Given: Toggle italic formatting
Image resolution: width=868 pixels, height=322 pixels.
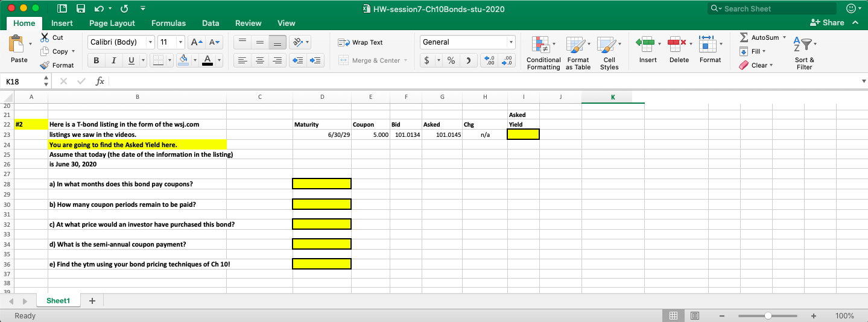Looking at the screenshot, I should click(113, 60).
